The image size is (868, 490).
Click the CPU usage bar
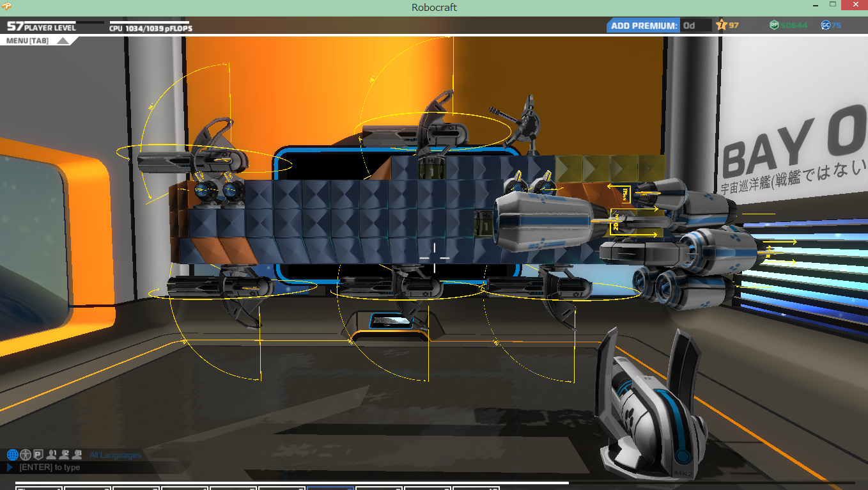(x=150, y=22)
